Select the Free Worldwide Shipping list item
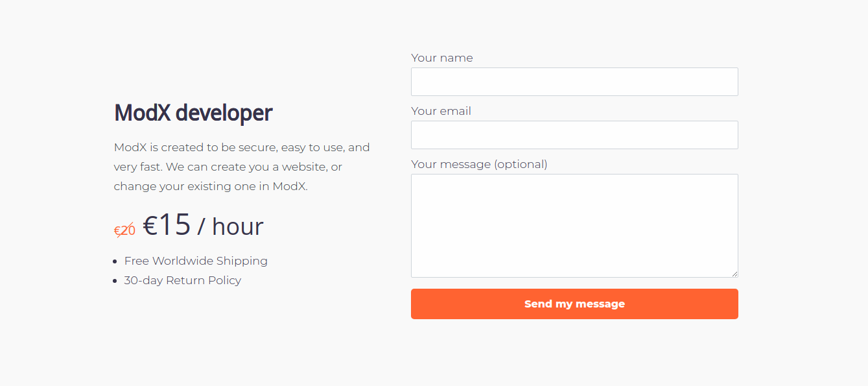 pyautogui.click(x=196, y=261)
